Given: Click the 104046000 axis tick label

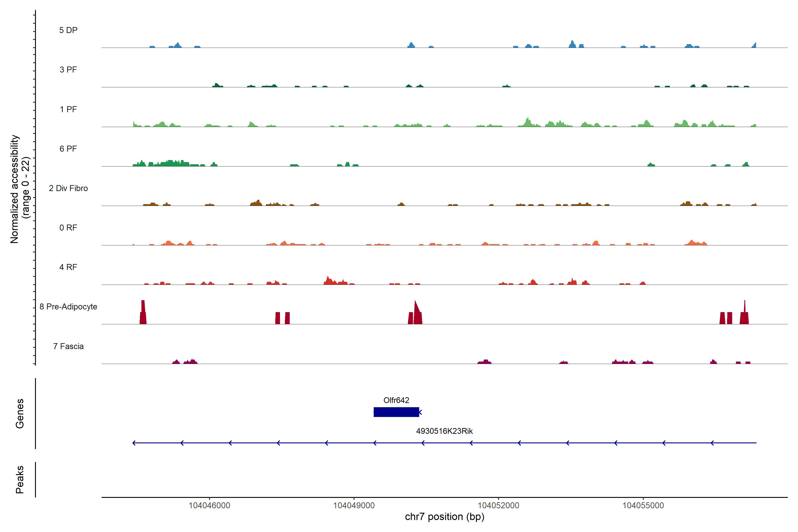Looking at the screenshot, I should [209, 505].
